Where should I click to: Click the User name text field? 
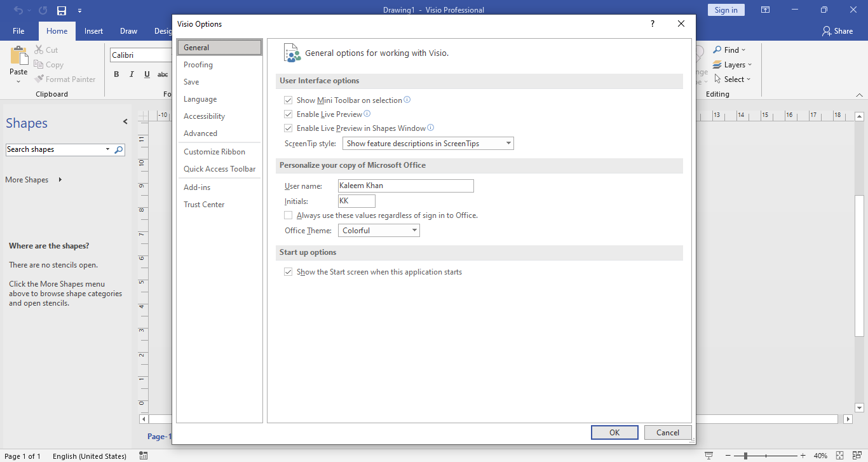point(405,186)
